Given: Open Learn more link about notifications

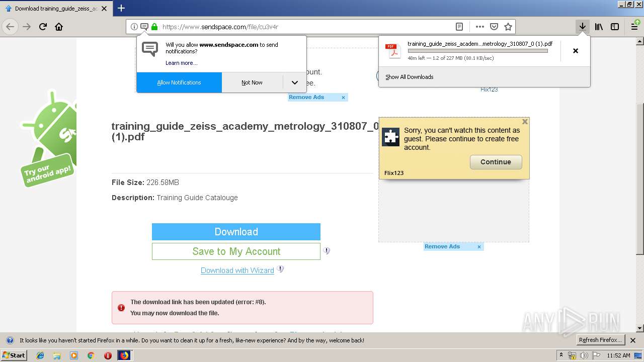Looking at the screenshot, I should tap(182, 63).
